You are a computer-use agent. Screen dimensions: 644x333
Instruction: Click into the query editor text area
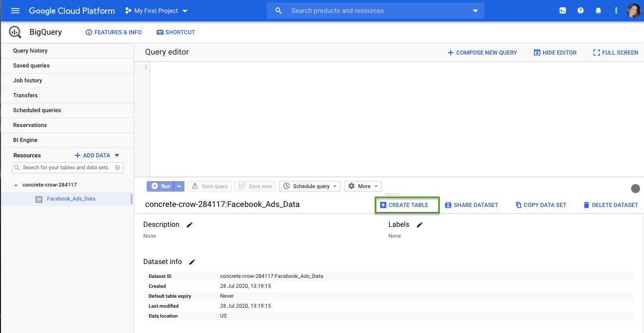pos(397,119)
